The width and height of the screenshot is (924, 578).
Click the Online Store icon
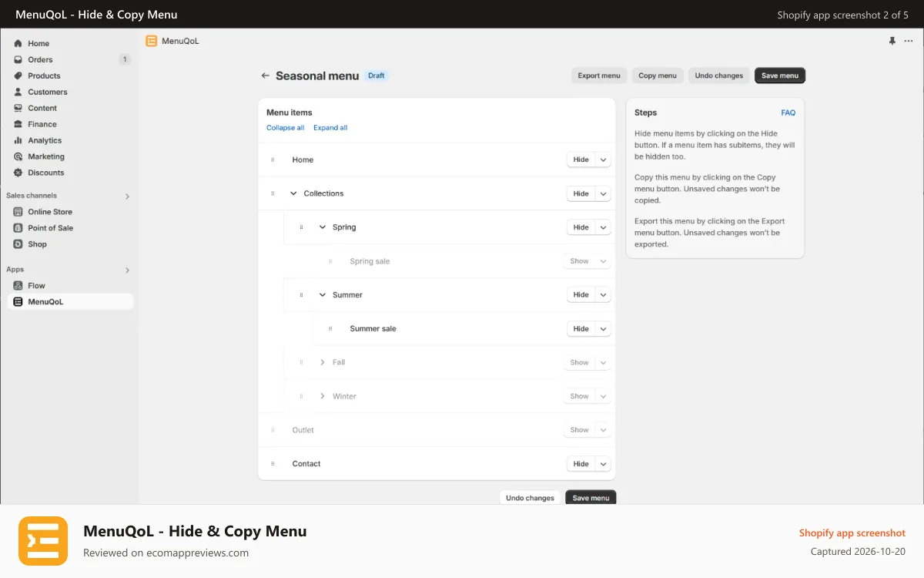pos(18,212)
